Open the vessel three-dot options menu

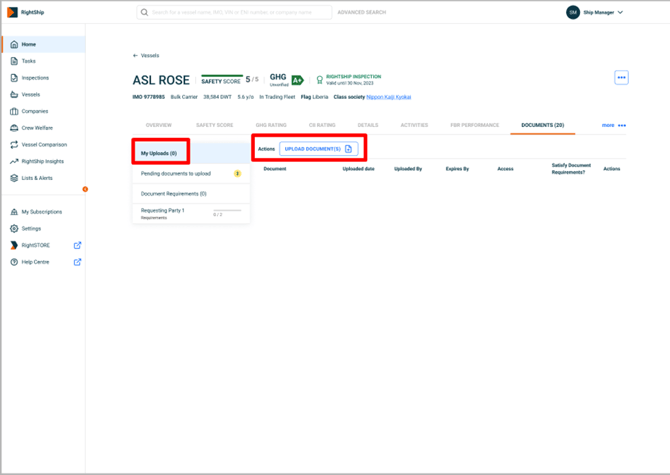621,77
